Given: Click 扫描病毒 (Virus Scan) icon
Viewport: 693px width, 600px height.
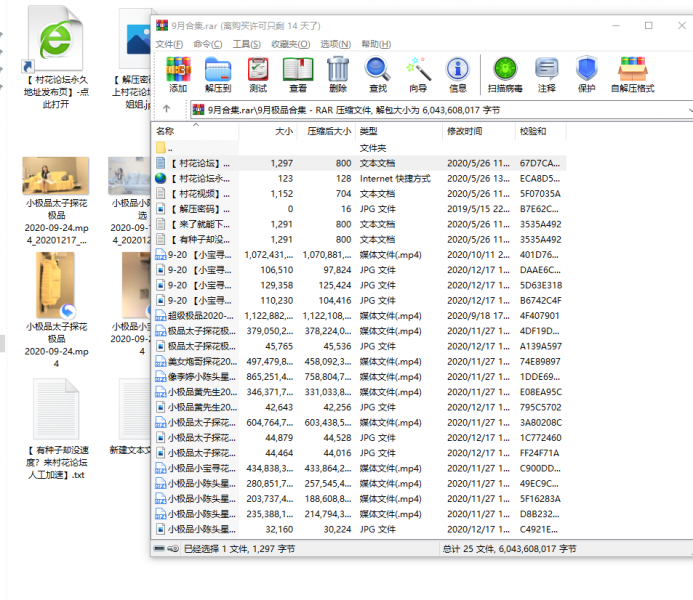Looking at the screenshot, I should (x=504, y=74).
